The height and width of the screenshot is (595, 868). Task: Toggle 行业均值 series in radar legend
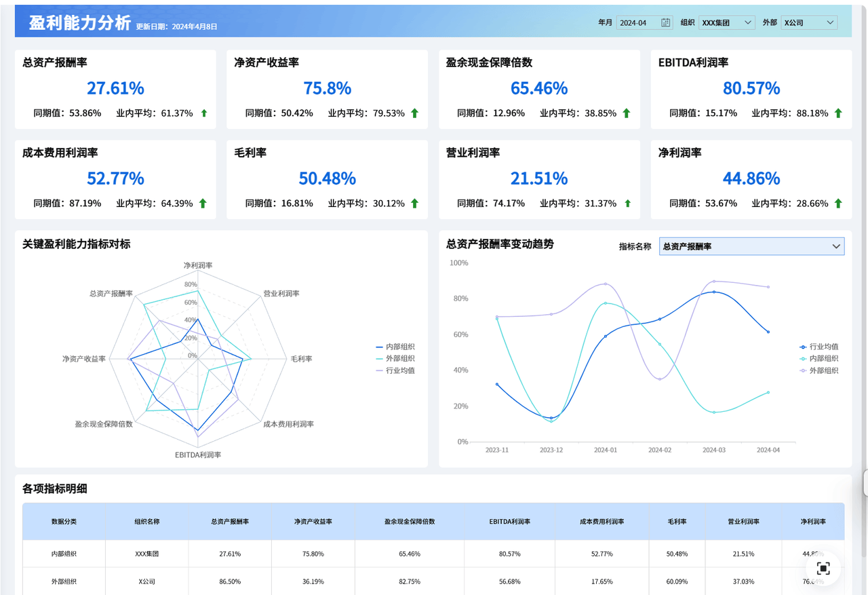pyautogui.click(x=395, y=370)
